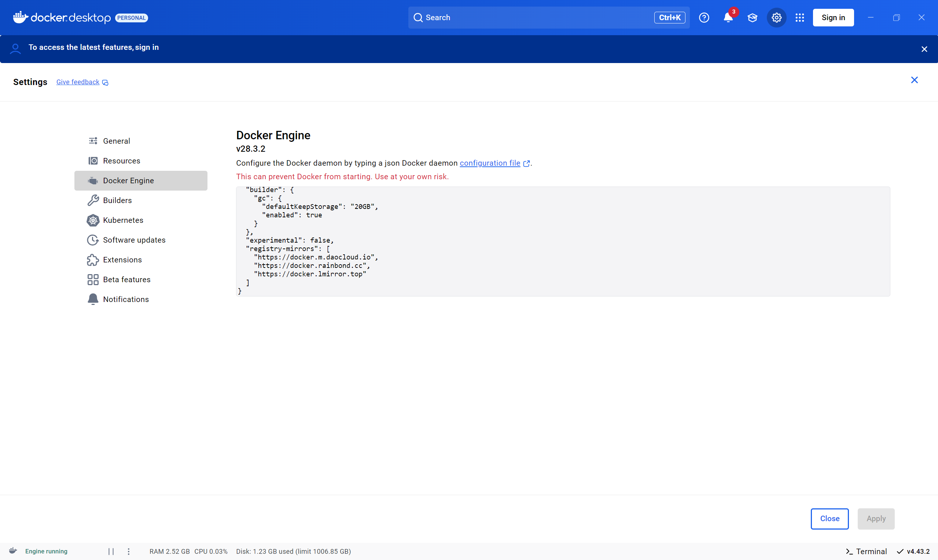Click the Apply button
This screenshot has height=560, width=938.
[876, 519]
